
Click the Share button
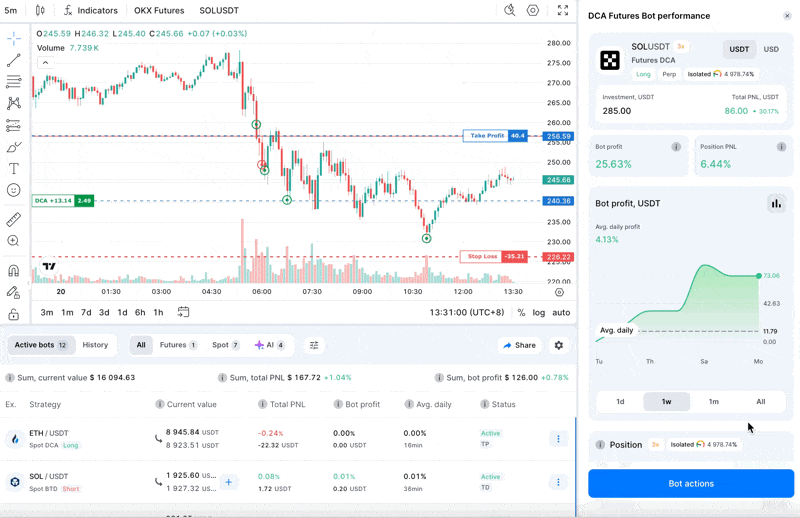pos(519,345)
